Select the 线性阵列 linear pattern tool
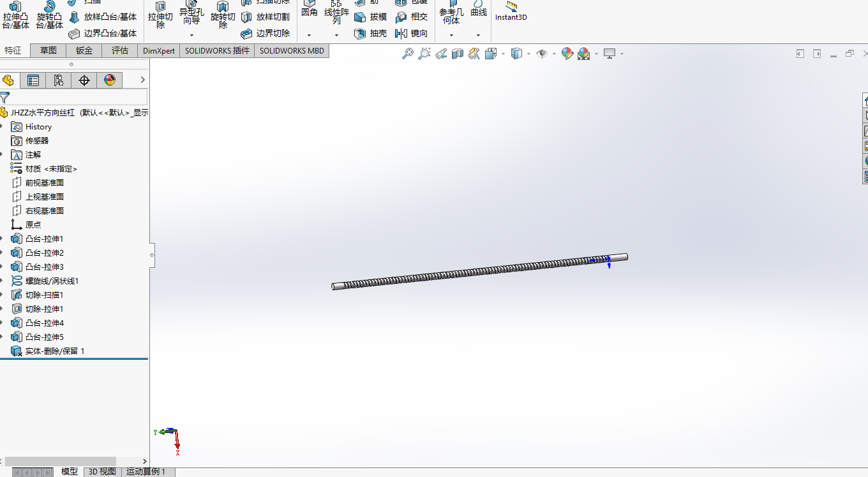868x477 pixels. pyautogui.click(x=336, y=13)
